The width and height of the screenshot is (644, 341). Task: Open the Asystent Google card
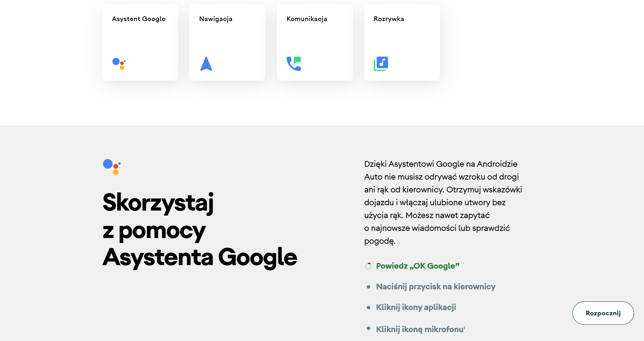(x=140, y=42)
